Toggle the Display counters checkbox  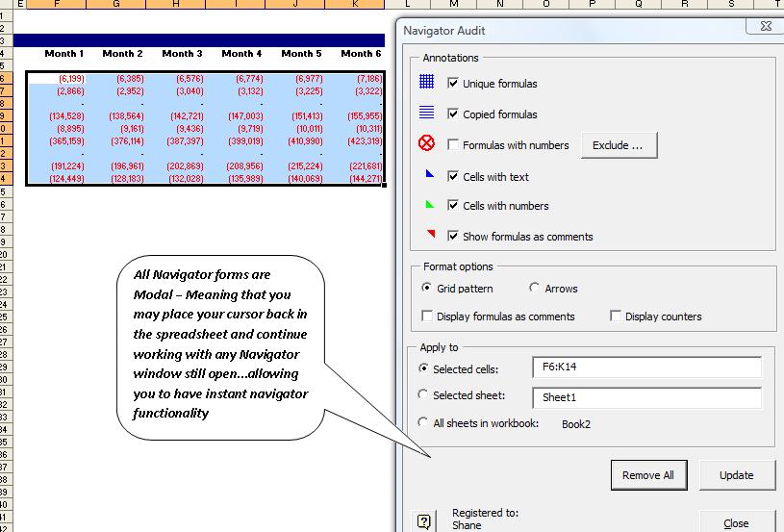[616, 317]
